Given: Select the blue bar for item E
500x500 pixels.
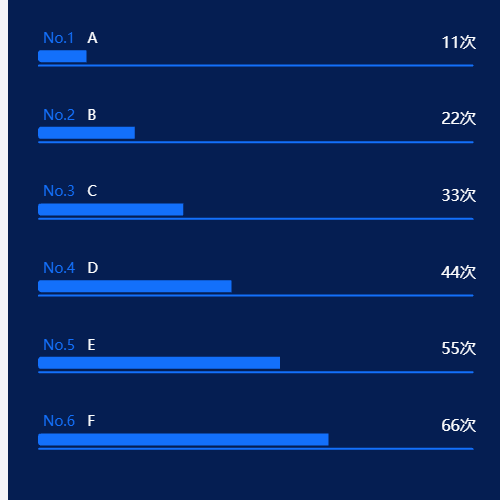Looking at the screenshot, I should coord(159,363).
